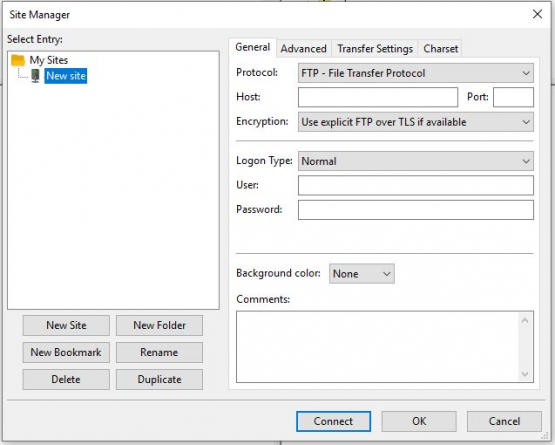Screen dimensions: 555x445
Task: Open the Transfer Settings tab
Action: tap(375, 49)
